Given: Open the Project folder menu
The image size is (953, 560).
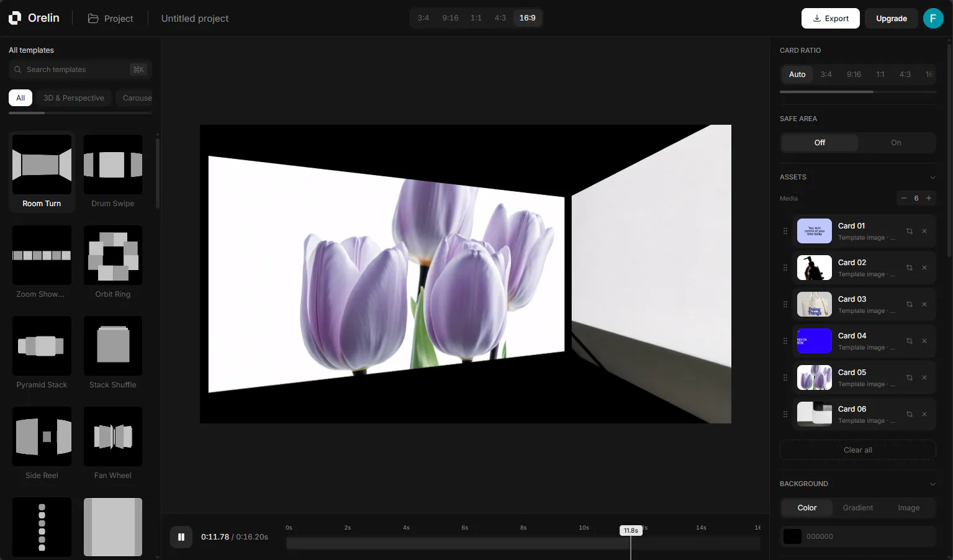Looking at the screenshot, I should tap(111, 19).
